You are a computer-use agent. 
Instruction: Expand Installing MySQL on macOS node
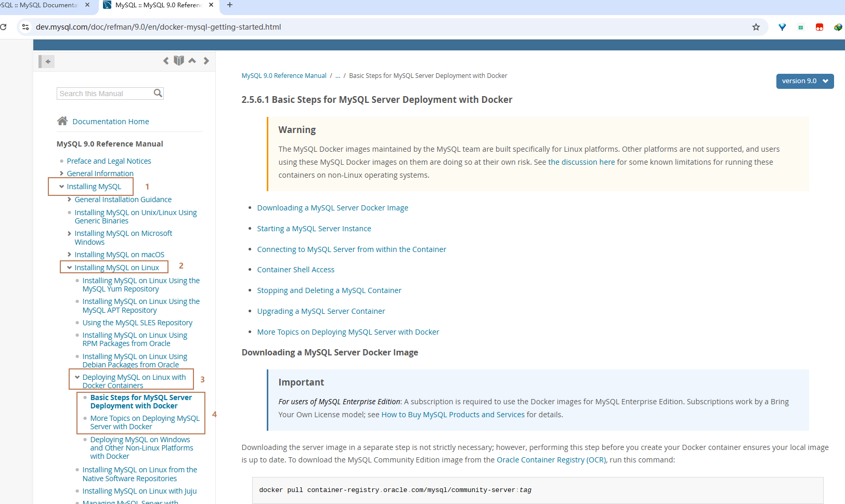tap(69, 255)
